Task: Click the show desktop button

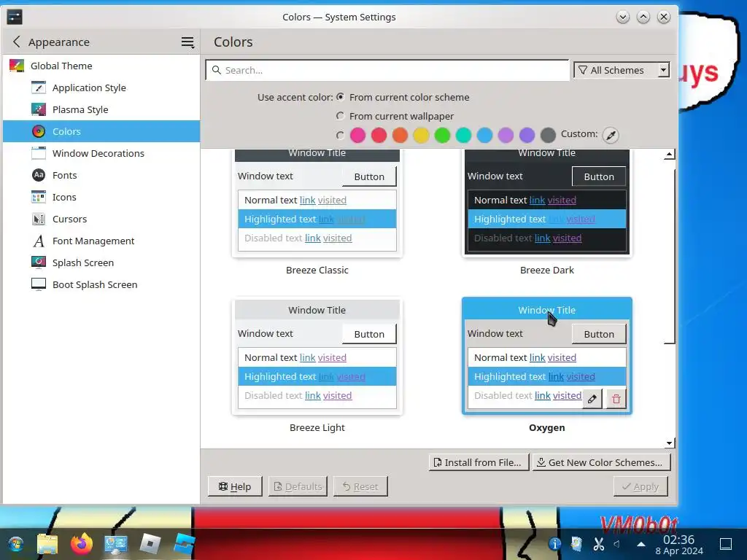Action: click(x=726, y=544)
